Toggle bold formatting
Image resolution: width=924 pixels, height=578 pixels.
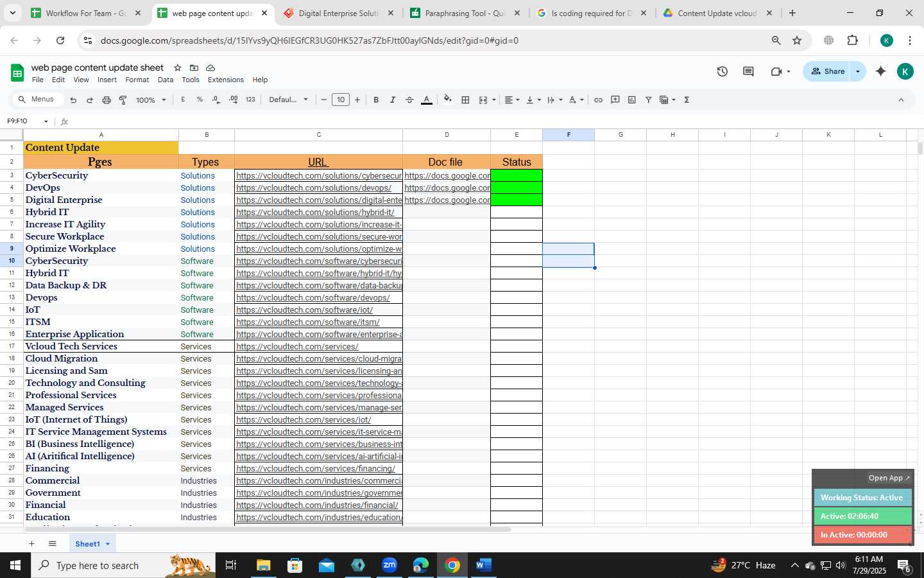[x=376, y=100]
